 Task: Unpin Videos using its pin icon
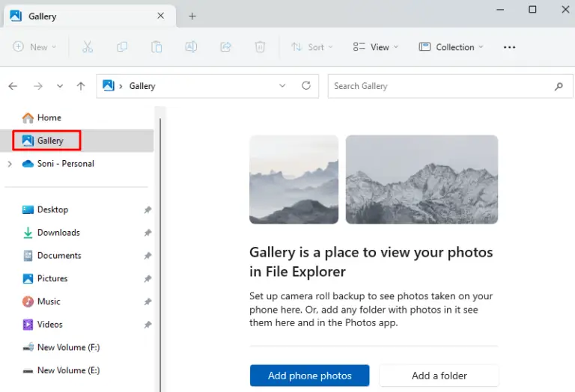tap(147, 325)
